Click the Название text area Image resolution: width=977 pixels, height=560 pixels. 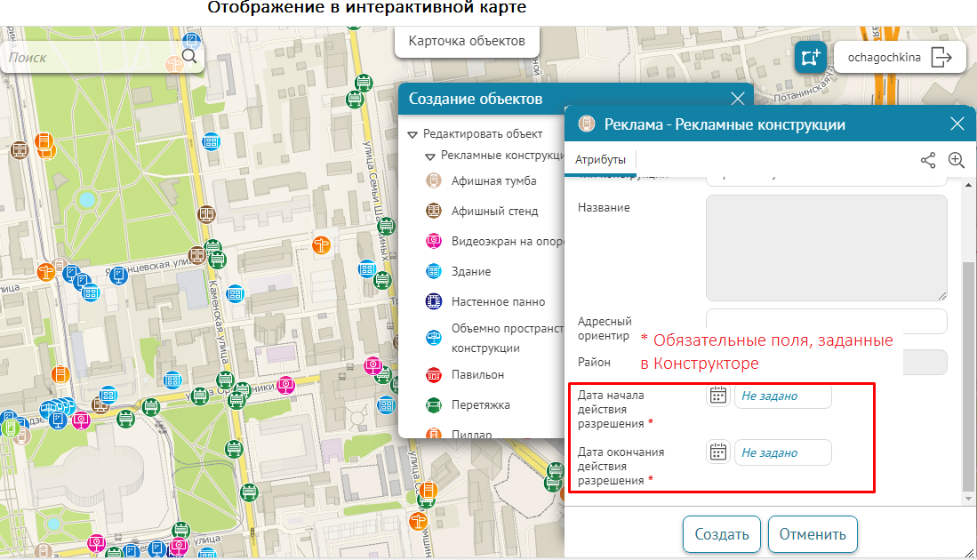click(x=826, y=248)
